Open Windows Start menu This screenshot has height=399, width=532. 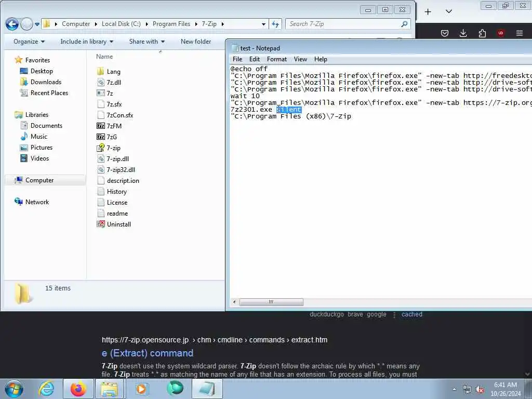(x=14, y=389)
